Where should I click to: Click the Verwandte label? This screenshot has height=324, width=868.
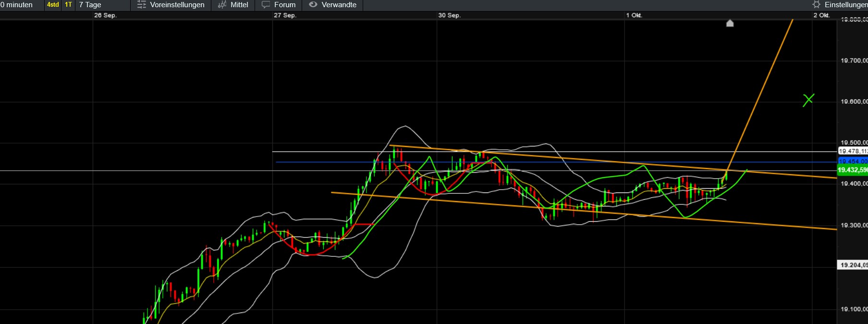339,5
